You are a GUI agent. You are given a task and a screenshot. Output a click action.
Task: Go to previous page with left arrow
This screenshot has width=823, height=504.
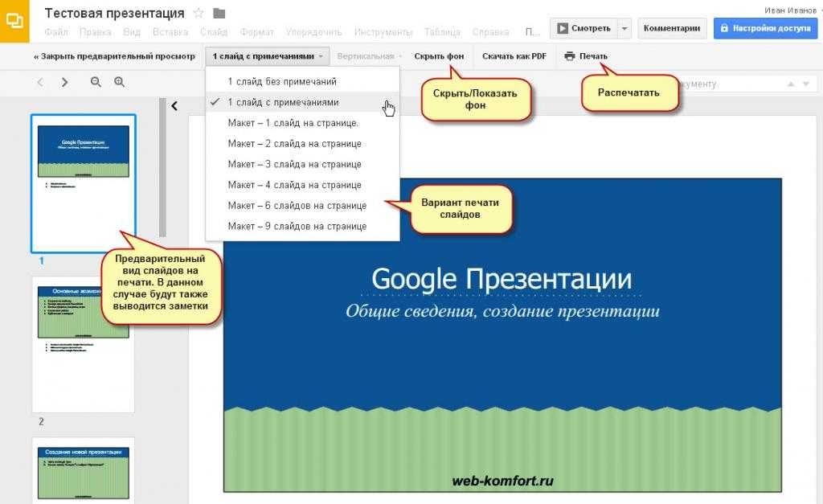(40, 83)
